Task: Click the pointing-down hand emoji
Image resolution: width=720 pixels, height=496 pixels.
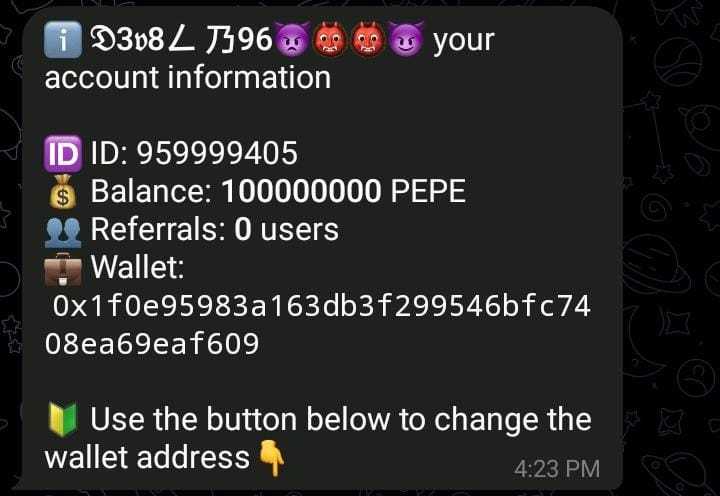Action: (272, 458)
